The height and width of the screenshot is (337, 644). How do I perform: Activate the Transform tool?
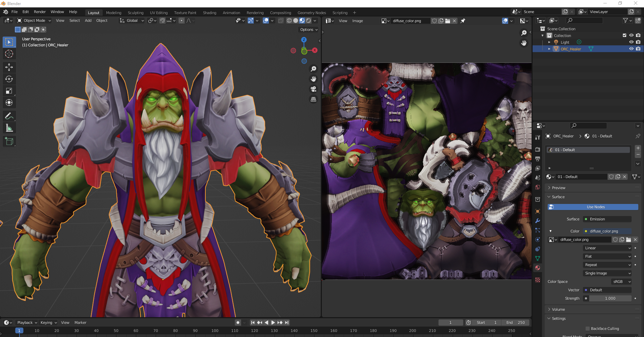(9, 102)
